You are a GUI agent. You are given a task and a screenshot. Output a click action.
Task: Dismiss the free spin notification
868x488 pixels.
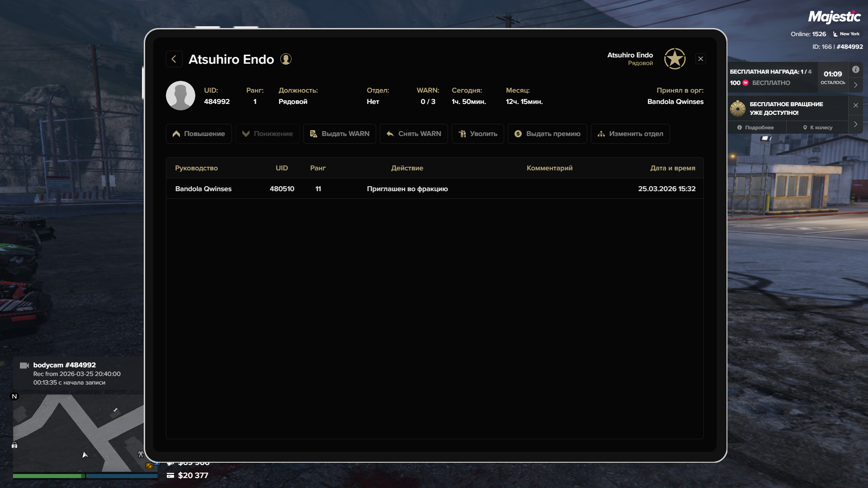click(855, 105)
